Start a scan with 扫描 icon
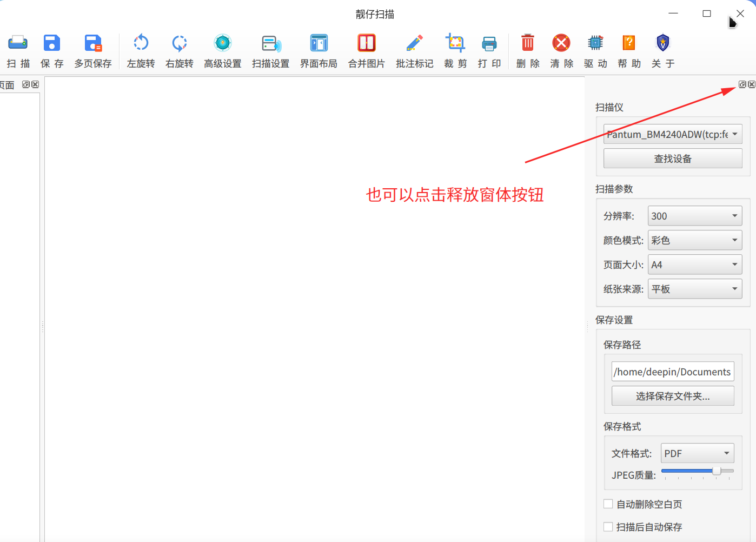The image size is (756, 542). (x=18, y=43)
